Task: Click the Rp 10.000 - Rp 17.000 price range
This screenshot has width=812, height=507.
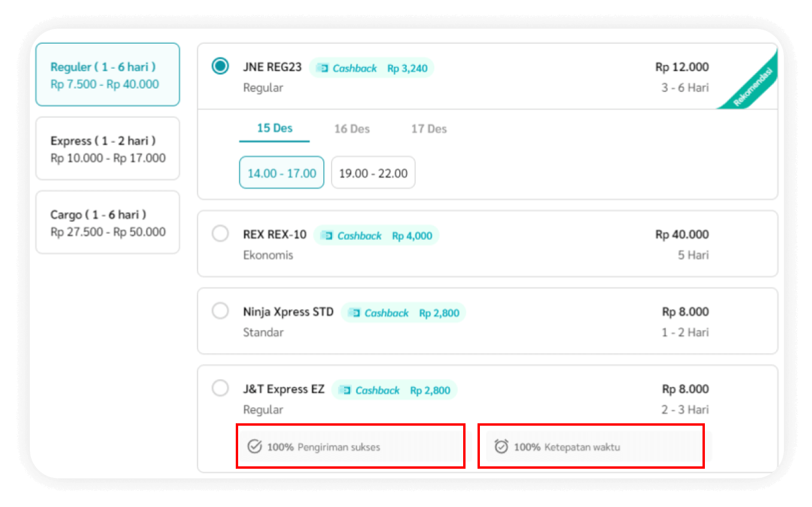Action: point(108,158)
